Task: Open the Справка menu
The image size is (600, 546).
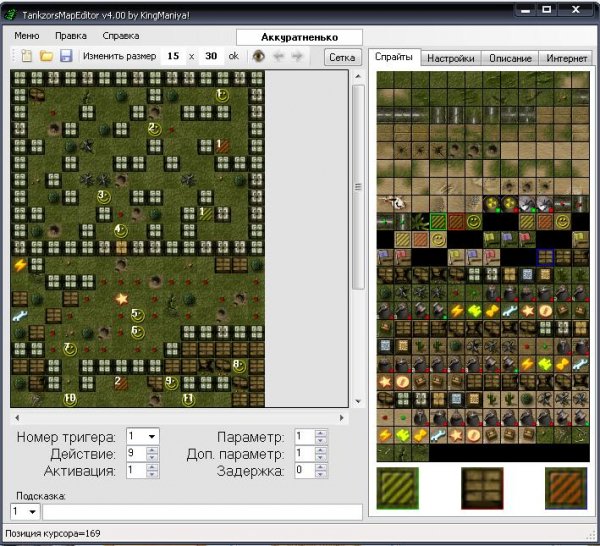Action: coord(121,36)
